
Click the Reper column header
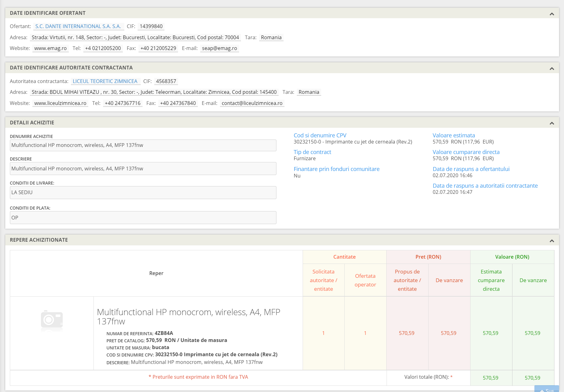click(156, 273)
